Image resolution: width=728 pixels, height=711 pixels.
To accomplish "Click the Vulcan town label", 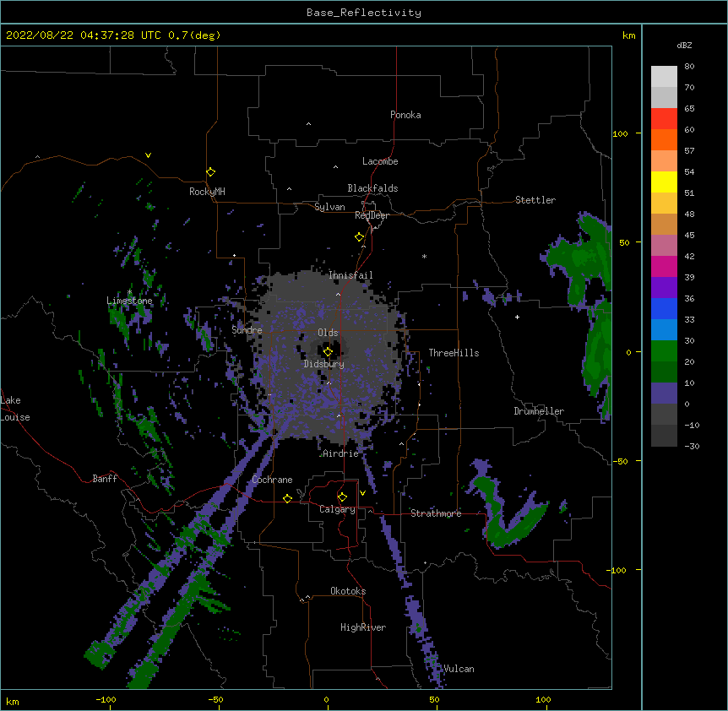I will pyautogui.click(x=459, y=669).
